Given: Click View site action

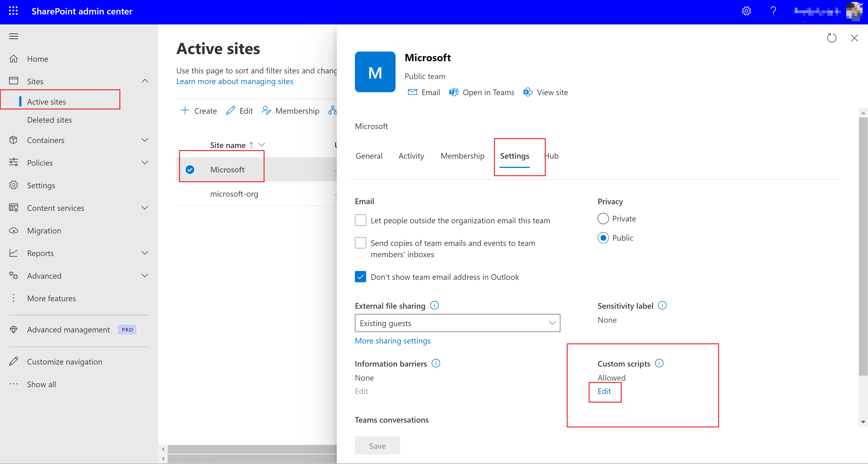Looking at the screenshot, I should [545, 92].
